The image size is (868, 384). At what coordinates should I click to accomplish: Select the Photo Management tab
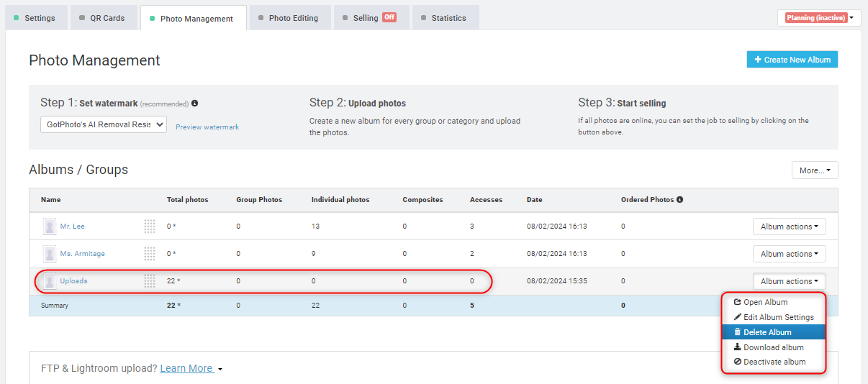tap(192, 18)
